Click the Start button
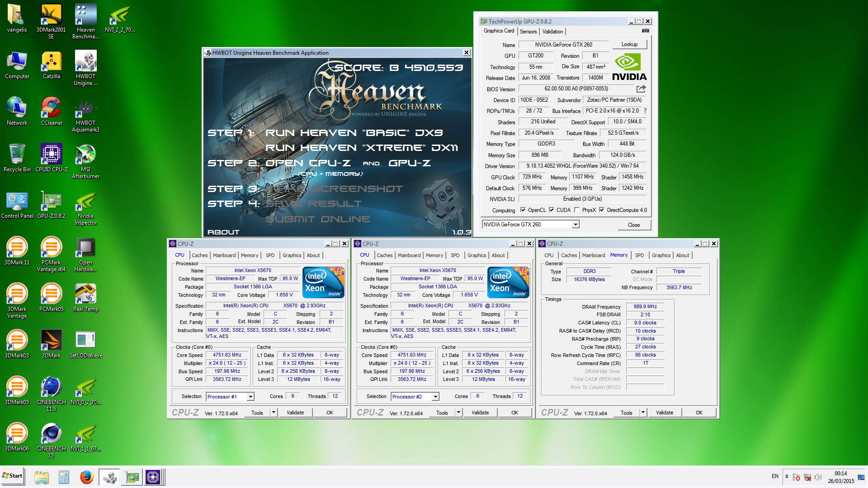Viewport: 868px width, 488px height. coord(13,476)
